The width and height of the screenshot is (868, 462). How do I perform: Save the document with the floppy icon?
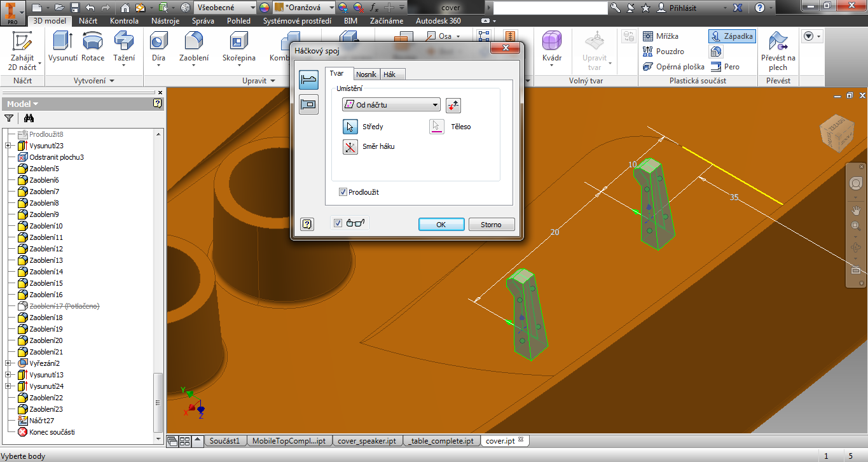click(x=75, y=8)
